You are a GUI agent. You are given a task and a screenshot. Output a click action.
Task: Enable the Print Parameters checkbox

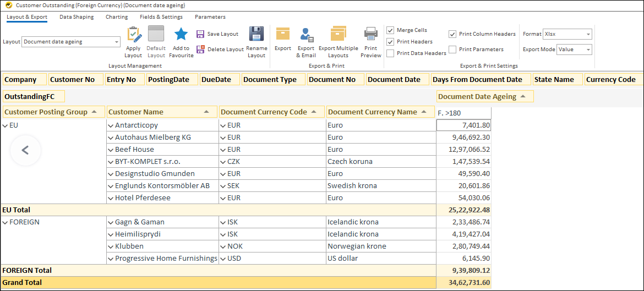pos(452,50)
